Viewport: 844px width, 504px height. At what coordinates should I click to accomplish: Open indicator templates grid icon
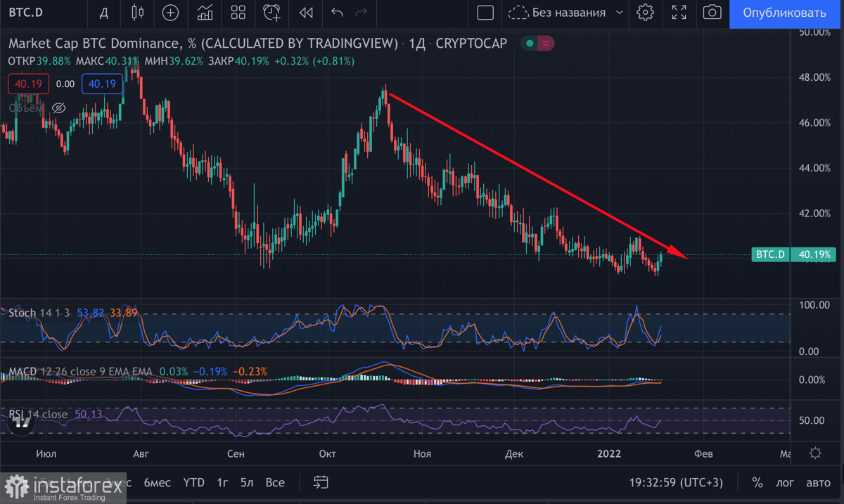(x=238, y=13)
